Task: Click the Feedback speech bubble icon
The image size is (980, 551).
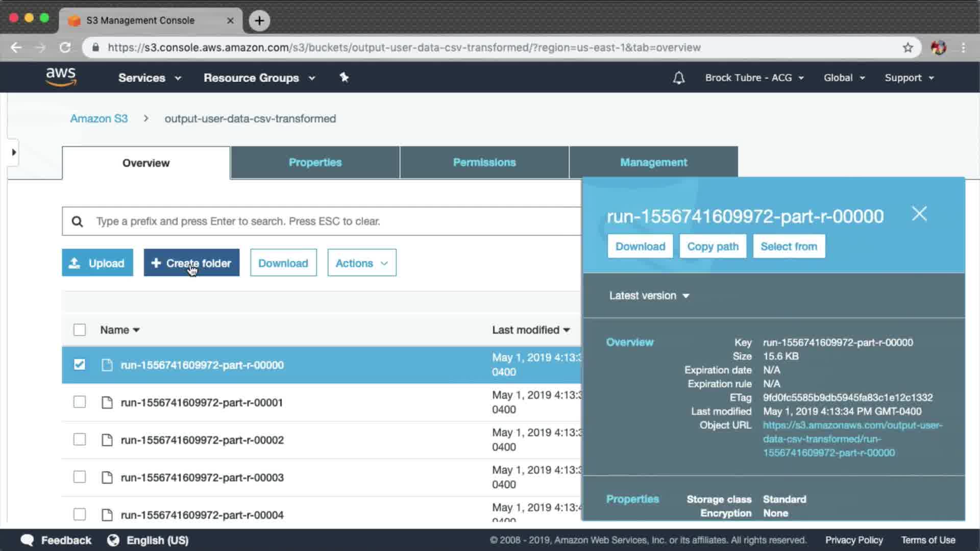Action: pyautogui.click(x=27, y=540)
